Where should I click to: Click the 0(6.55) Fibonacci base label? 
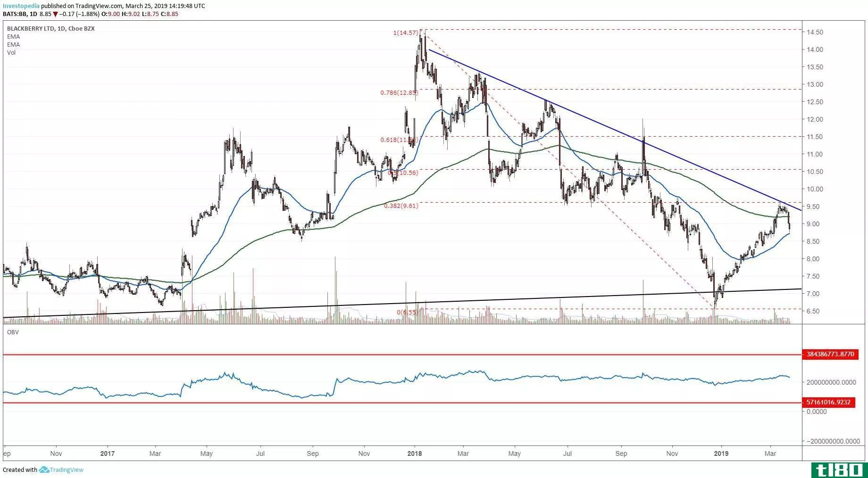(x=407, y=313)
